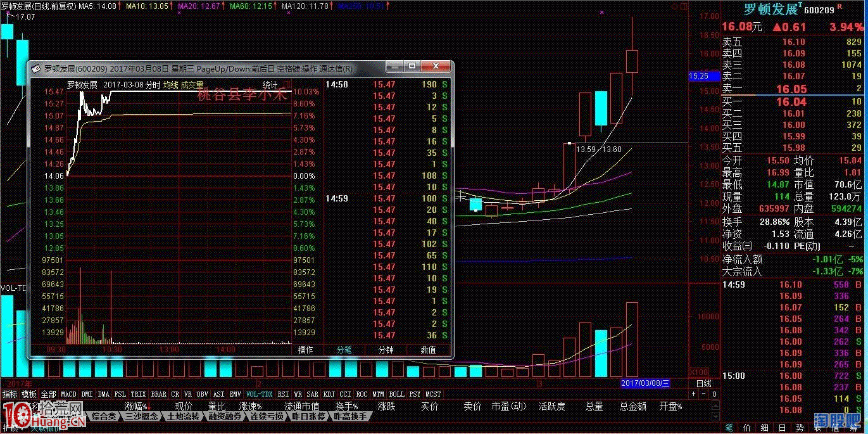Screen dimensions: 868x434
Task: Select the 笔 tab at bottom right
Action: [729, 428]
